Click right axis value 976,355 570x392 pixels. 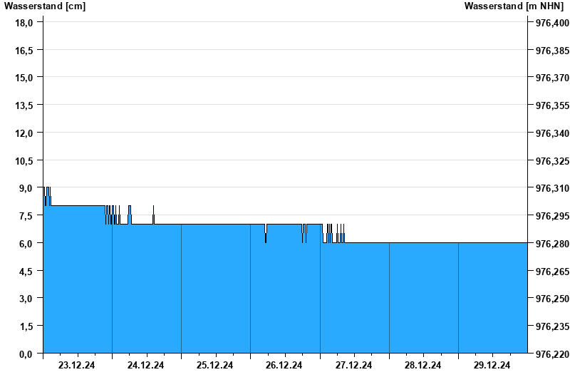(x=553, y=105)
